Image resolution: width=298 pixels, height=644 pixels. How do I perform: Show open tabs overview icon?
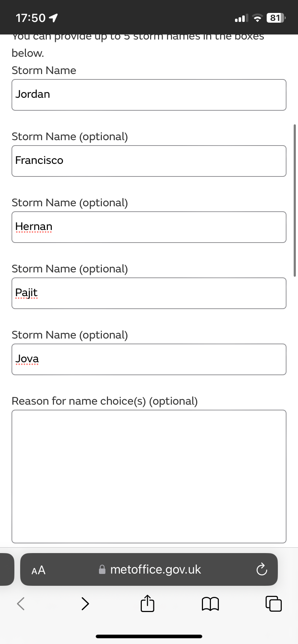pyautogui.click(x=274, y=603)
